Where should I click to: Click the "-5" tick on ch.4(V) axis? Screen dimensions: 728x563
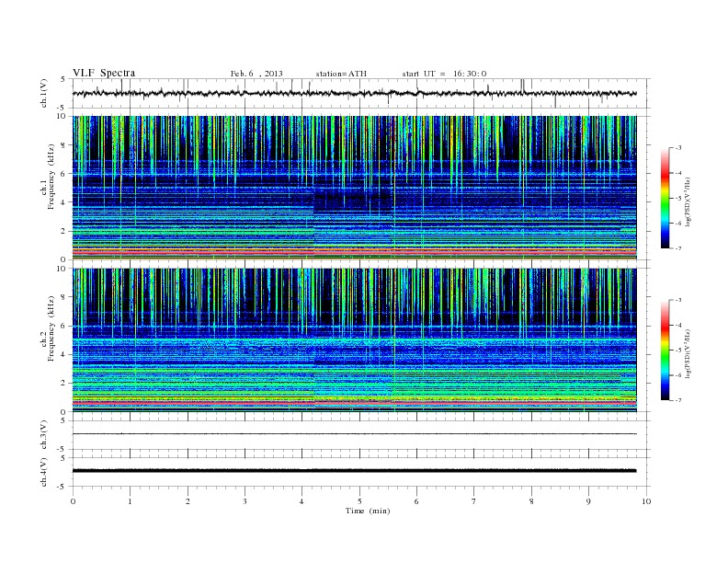(62, 487)
